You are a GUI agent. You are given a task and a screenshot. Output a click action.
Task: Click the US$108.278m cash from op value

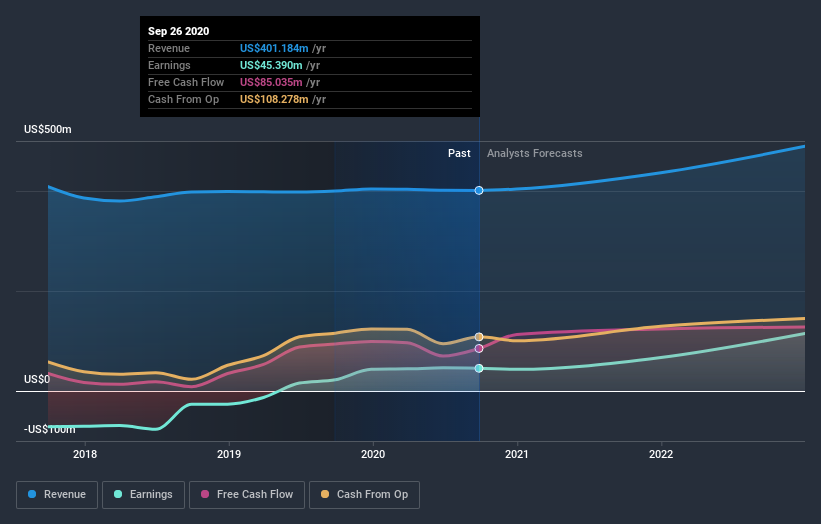(274, 99)
